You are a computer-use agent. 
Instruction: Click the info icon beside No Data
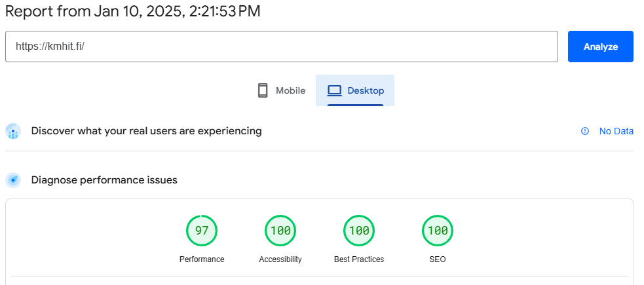585,131
